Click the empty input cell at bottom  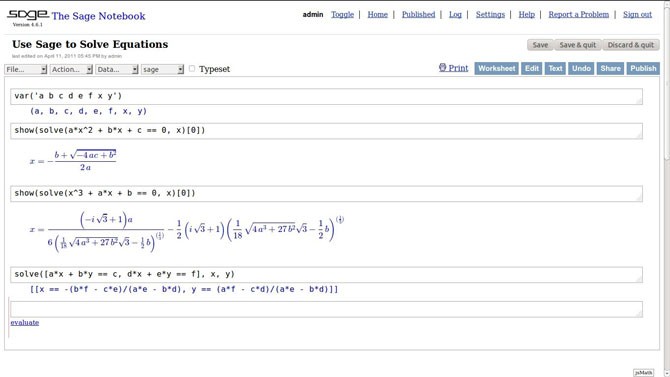(x=326, y=309)
